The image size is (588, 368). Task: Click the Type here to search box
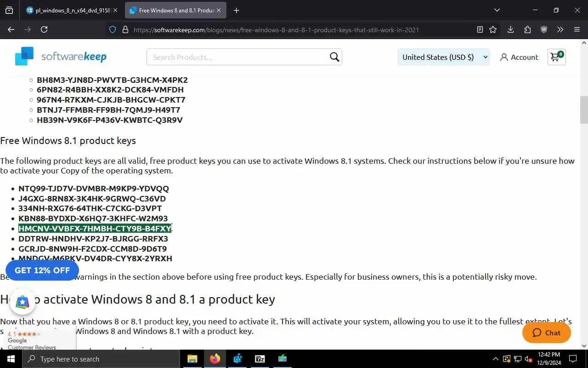pos(101,359)
